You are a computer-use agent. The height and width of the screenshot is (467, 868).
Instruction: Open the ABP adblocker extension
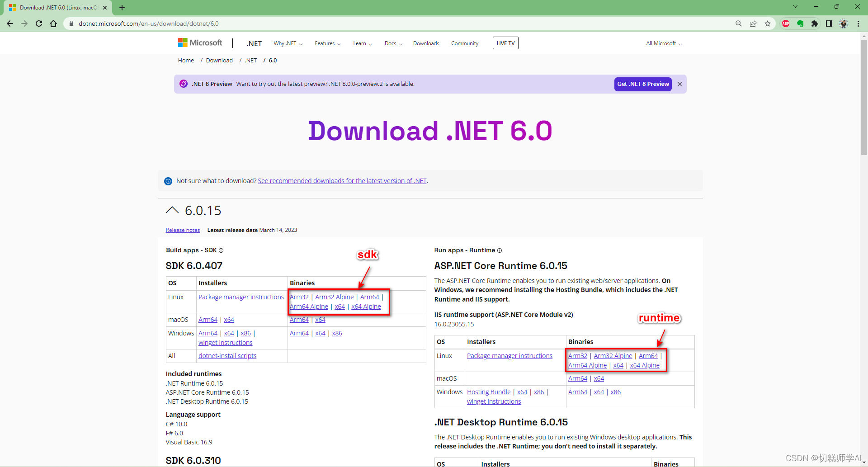click(x=786, y=24)
